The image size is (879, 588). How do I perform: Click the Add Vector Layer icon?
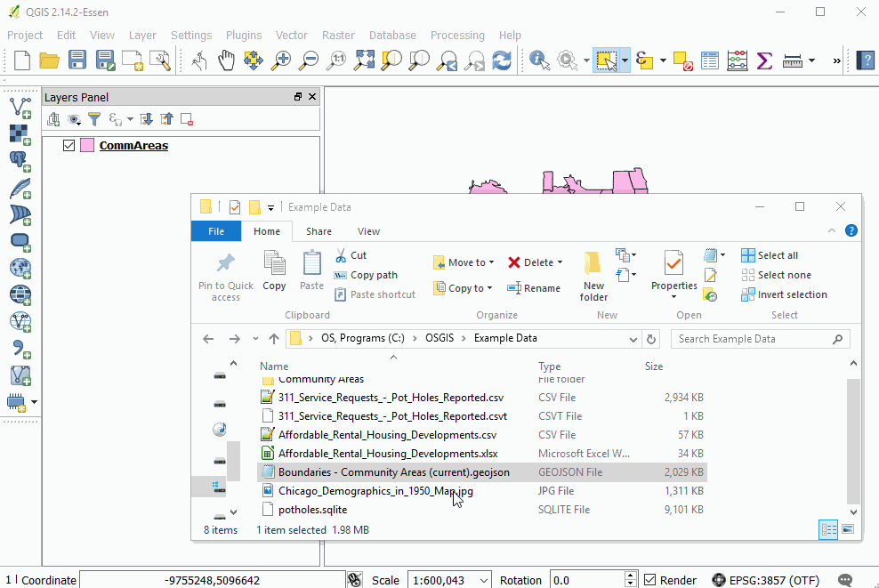(x=20, y=107)
